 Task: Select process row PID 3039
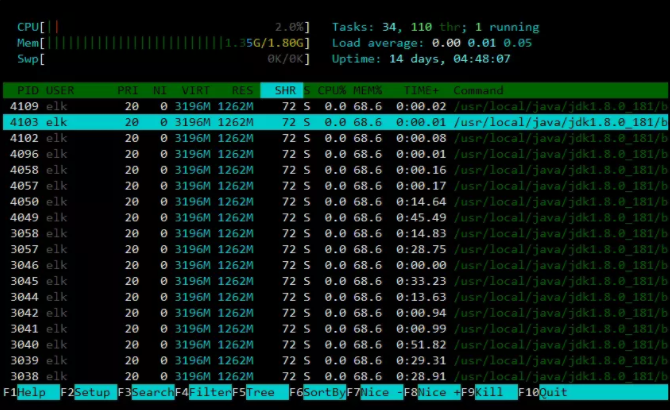(335, 360)
